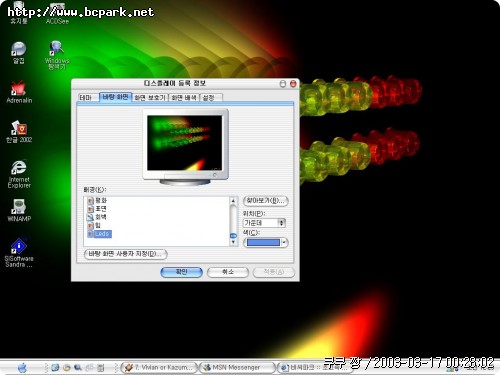500x375 pixels.
Task: Switch to MSN Messenger in the taskbar
Action: [x=237, y=368]
